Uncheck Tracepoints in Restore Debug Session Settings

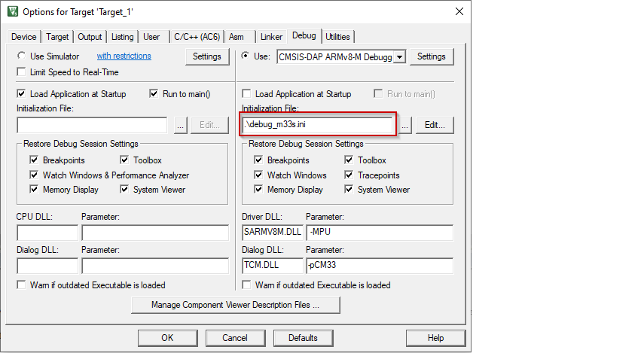click(349, 175)
